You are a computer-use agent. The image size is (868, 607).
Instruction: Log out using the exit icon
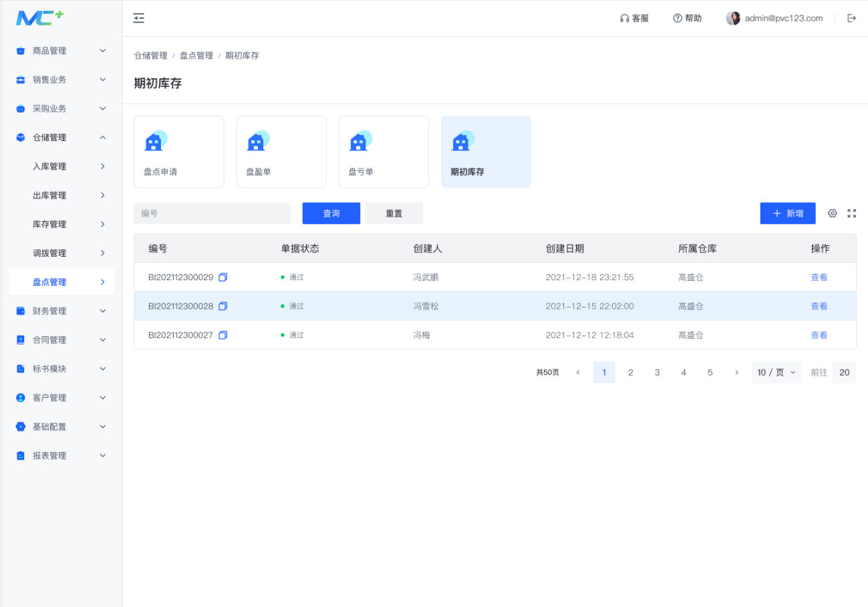(851, 19)
